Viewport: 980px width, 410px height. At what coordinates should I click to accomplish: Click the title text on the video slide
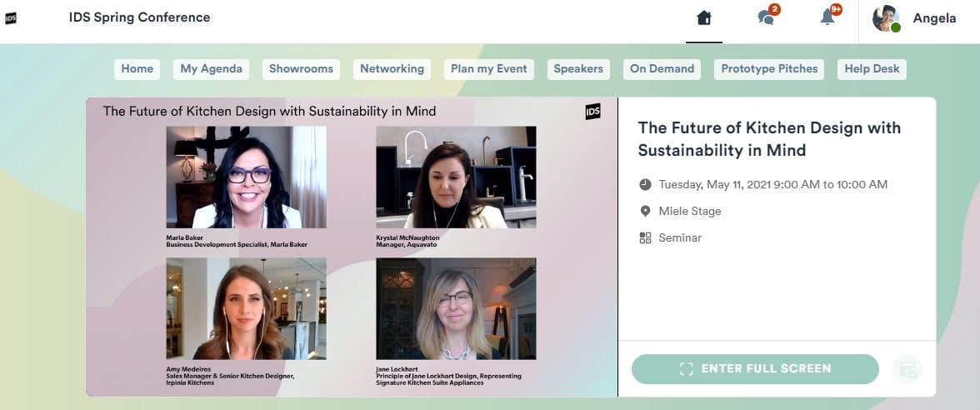(269, 112)
